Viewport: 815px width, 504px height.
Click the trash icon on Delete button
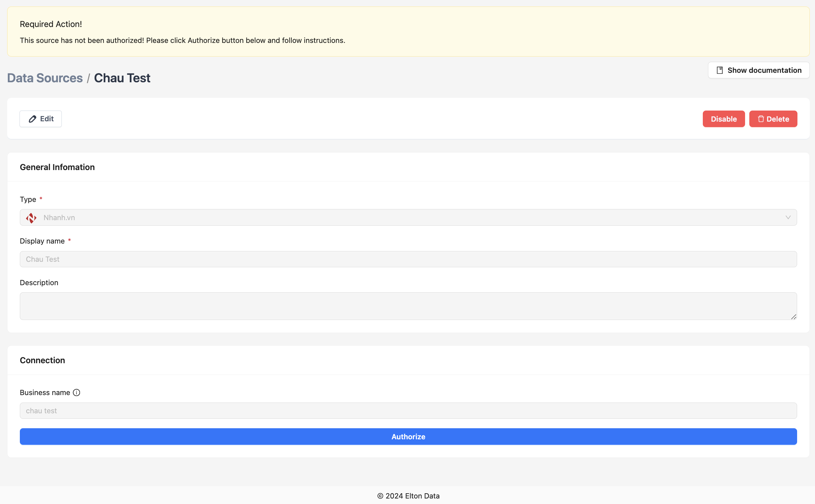tap(761, 119)
